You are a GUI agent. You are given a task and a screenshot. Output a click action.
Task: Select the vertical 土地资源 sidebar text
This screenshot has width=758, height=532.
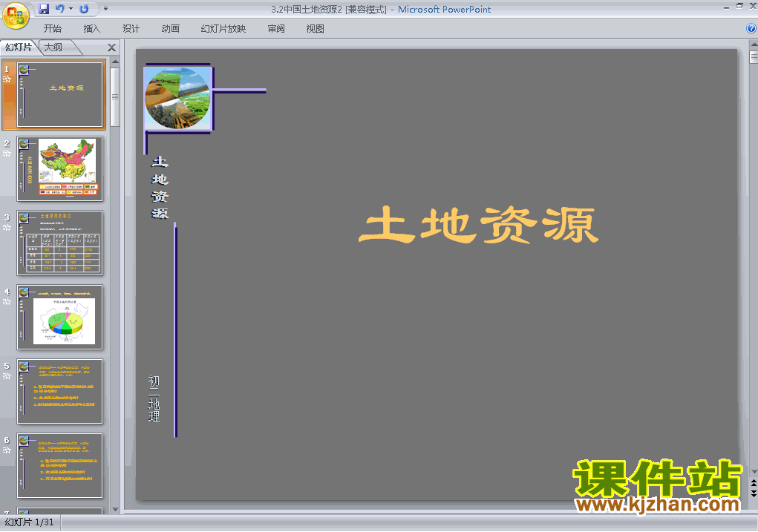pyautogui.click(x=160, y=187)
